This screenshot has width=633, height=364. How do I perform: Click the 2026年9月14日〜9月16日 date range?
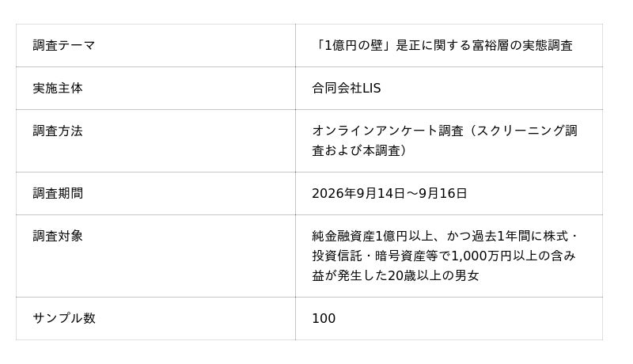pos(389,193)
